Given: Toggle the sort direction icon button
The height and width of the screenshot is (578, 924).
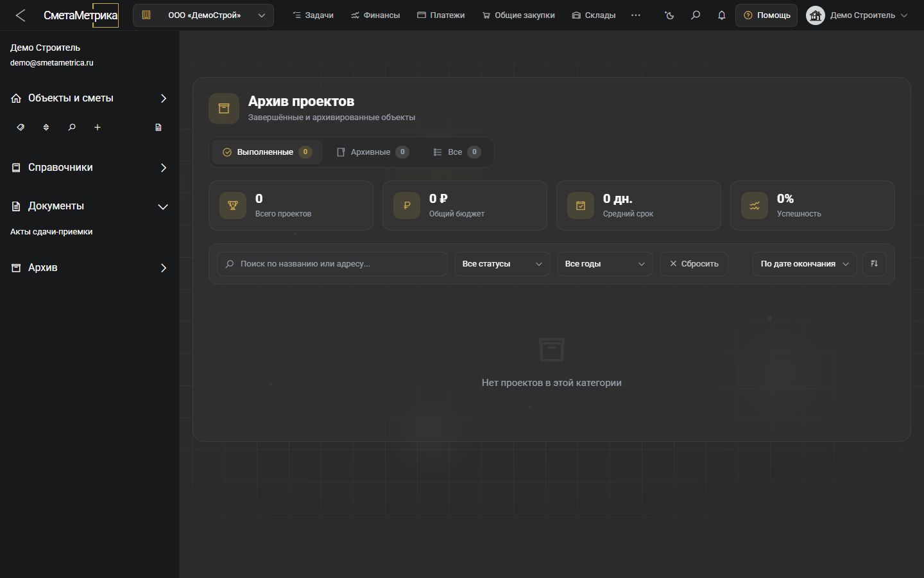Looking at the screenshot, I should click(x=875, y=263).
